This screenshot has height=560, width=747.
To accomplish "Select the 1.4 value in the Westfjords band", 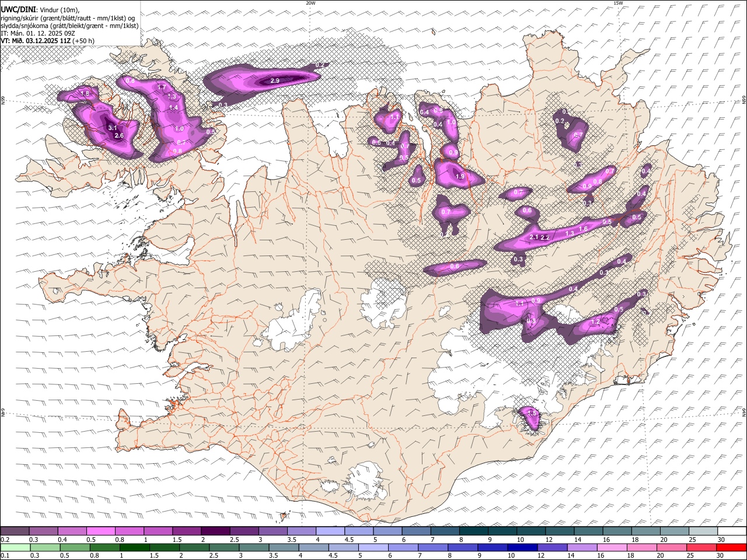I will [173, 107].
